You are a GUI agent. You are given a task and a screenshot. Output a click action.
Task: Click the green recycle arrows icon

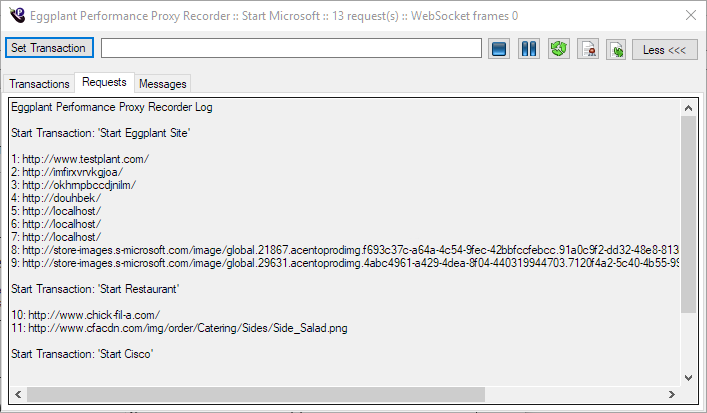(x=559, y=48)
